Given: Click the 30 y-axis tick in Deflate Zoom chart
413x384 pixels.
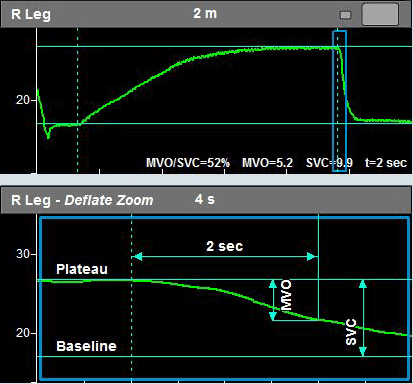Looking at the screenshot, I should pyautogui.click(x=23, y=254).
